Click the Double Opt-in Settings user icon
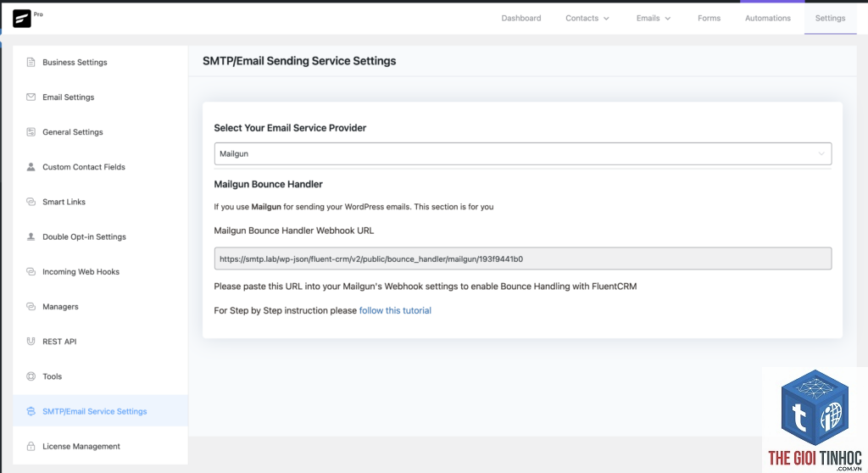The width and height of the screenshot is (868, 473). pyautogui.click(x=31, y=236)
